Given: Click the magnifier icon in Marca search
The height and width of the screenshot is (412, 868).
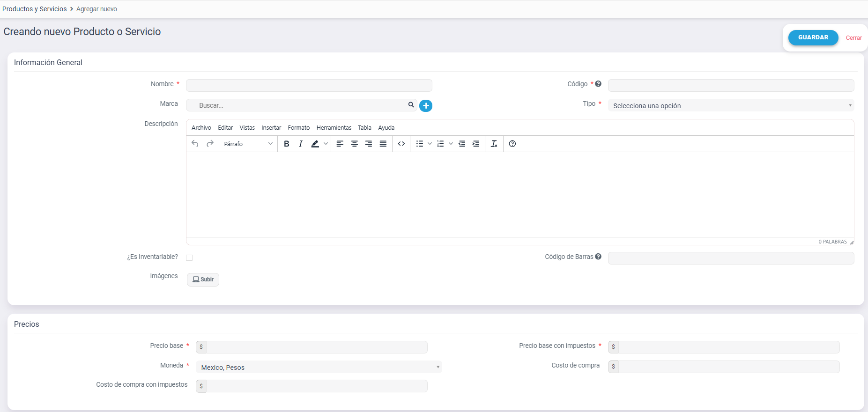Looking at the screenshot, I should tap(411, 105).
